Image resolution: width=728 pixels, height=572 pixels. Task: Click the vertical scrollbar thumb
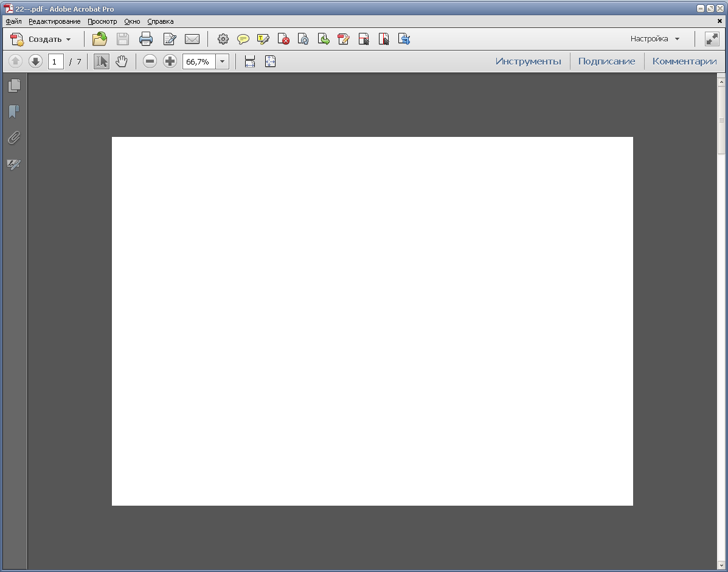point(721,119)
